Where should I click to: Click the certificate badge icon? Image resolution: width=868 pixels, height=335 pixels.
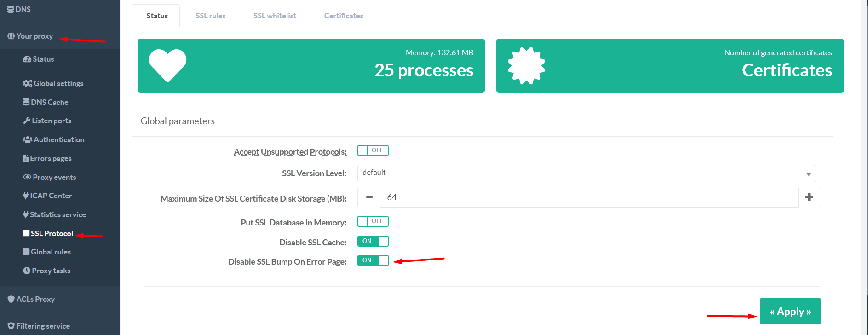point(526,65)
